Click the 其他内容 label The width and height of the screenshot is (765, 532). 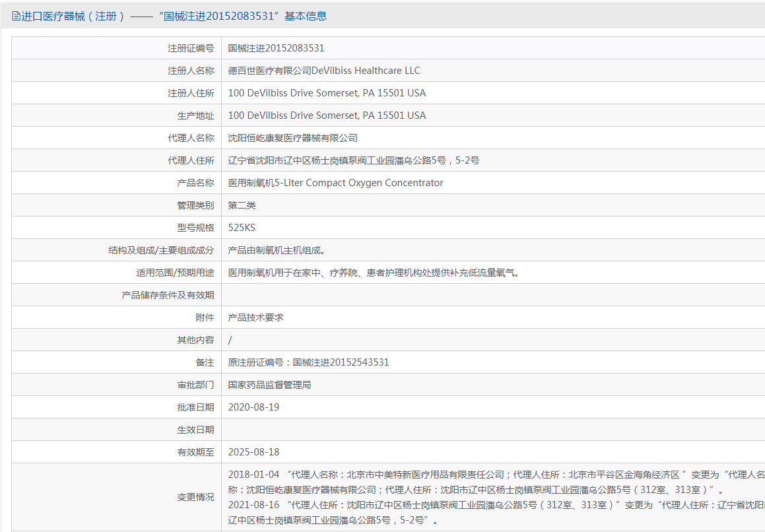195,340
